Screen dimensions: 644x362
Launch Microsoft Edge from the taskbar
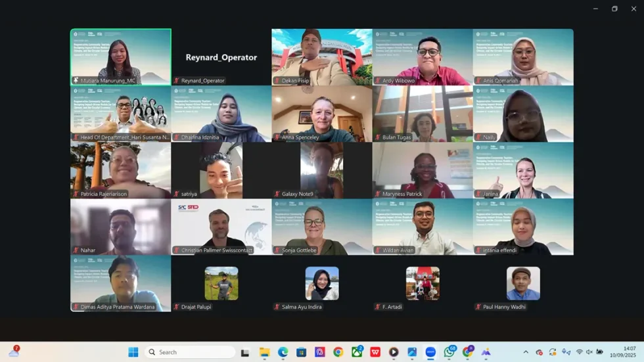click(283, 352)
